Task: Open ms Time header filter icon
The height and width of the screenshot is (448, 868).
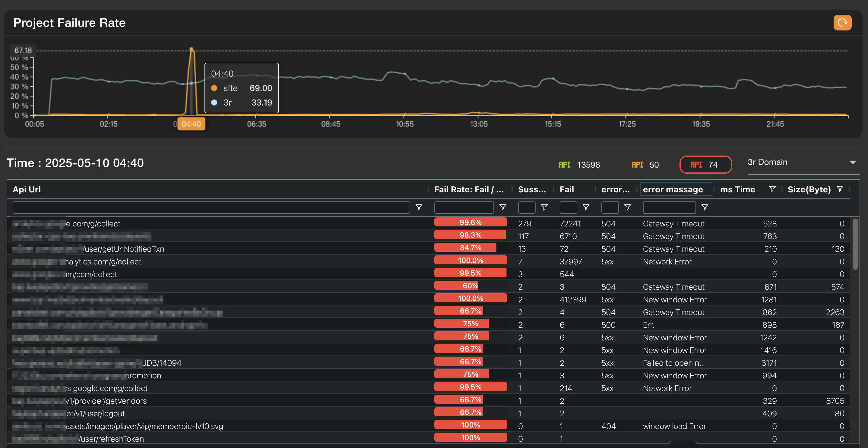Action: [x=772, y=189]
